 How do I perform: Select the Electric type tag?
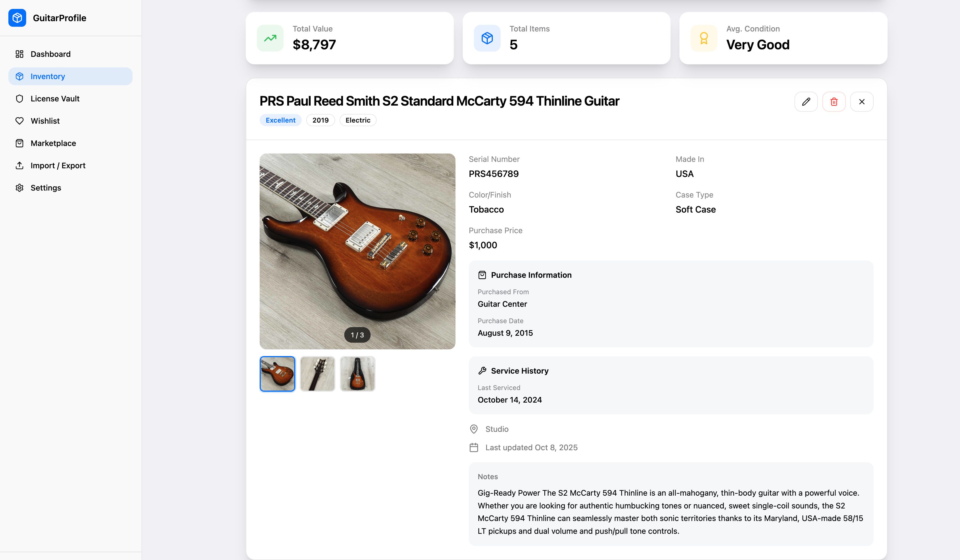358,120
